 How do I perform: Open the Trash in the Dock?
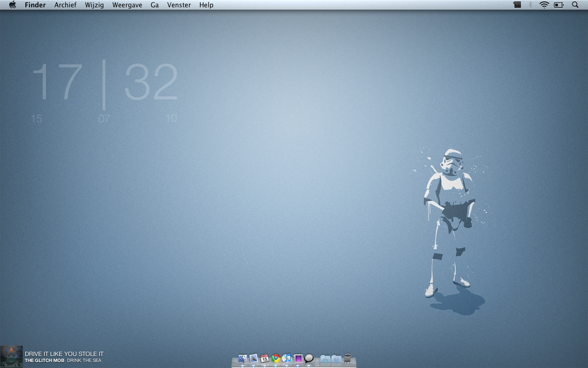(x=347, y=358)
